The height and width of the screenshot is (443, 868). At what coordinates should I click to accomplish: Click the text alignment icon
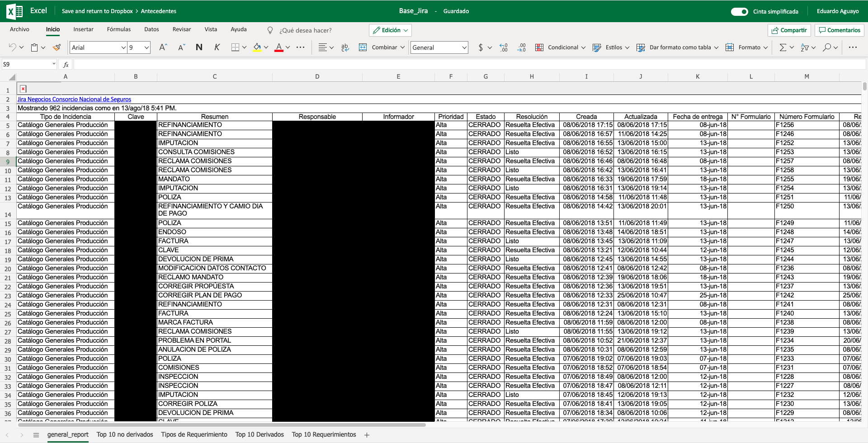pos(322,47)
